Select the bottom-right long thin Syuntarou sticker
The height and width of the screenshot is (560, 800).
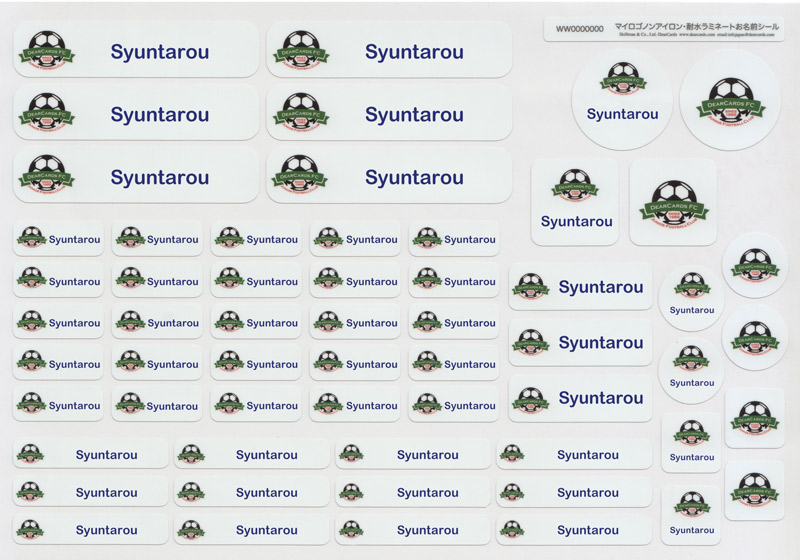(x=576, y=530)
